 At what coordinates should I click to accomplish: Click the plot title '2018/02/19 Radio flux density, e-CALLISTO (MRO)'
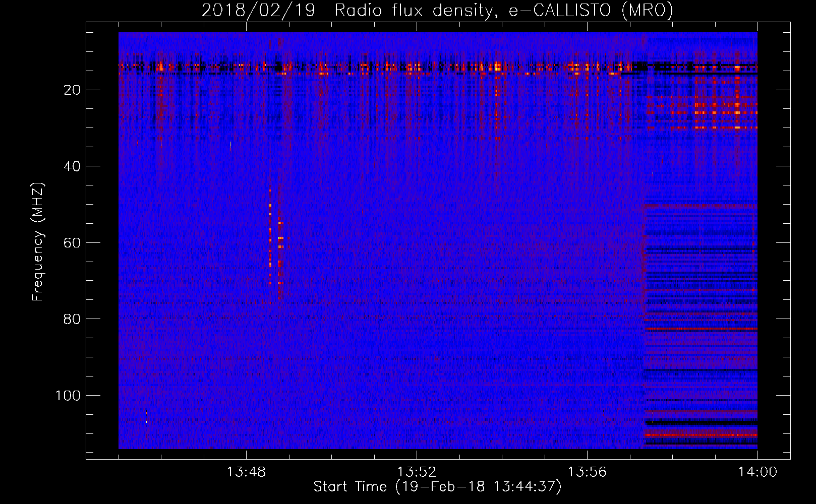437,11
